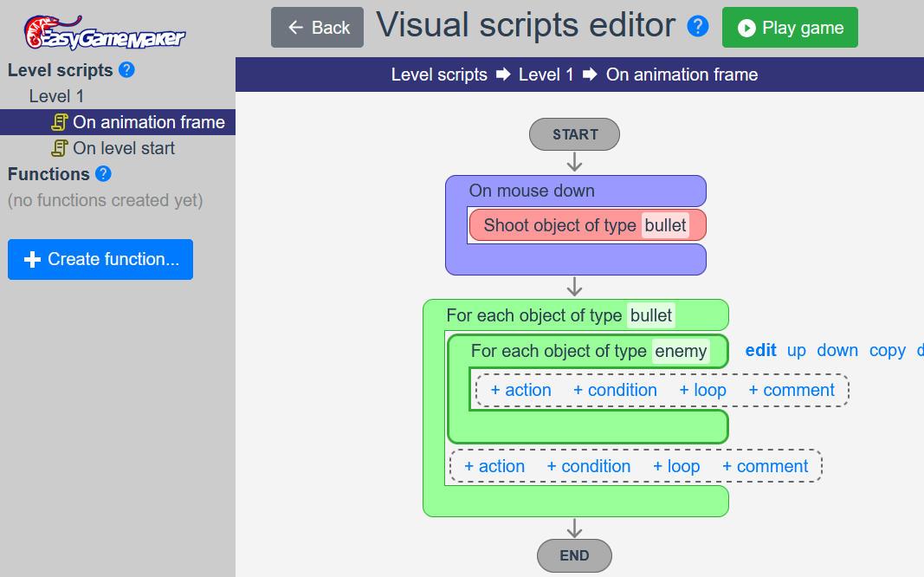Click Level 1 in the breadcrumb bar
The width and height of the screenshot is (924, 577).
click(546, 75)
